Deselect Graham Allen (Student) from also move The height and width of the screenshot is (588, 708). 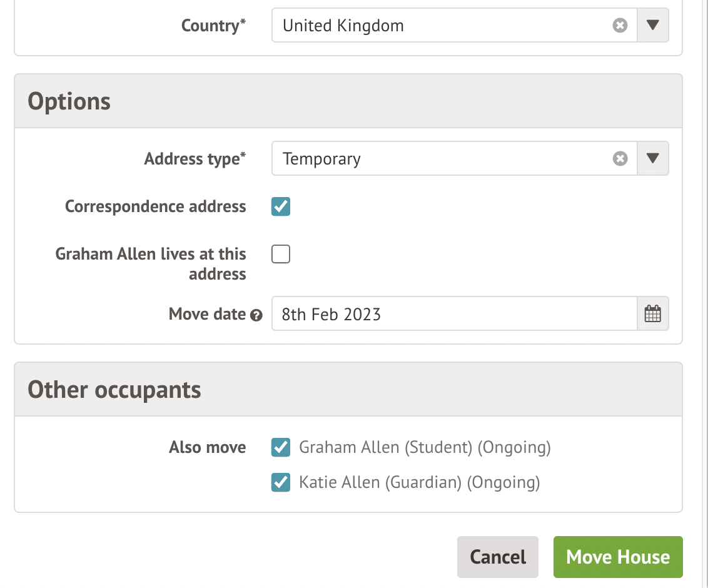click(281, 447)
